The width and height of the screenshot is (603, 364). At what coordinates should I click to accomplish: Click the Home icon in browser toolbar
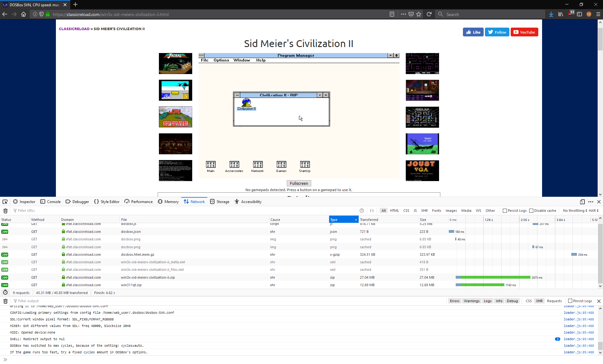tap(24, 14)
